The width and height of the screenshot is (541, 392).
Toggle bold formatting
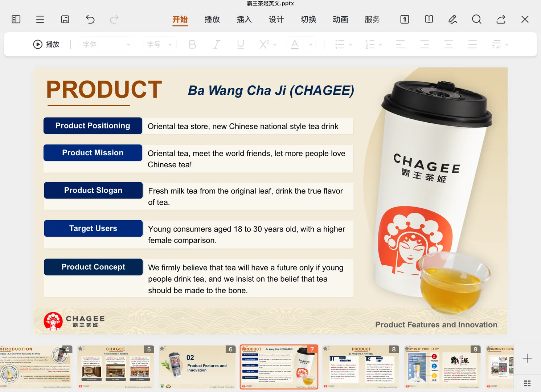click(x=192, y=44)
